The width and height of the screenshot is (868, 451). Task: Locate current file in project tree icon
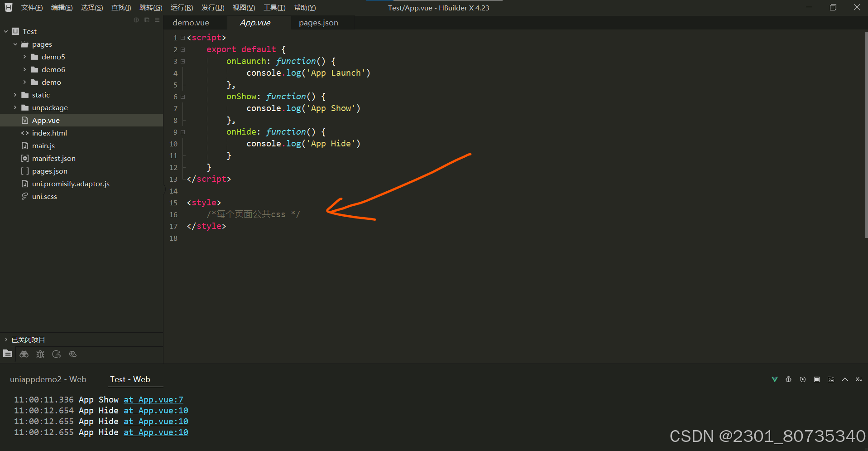[136, 20]
